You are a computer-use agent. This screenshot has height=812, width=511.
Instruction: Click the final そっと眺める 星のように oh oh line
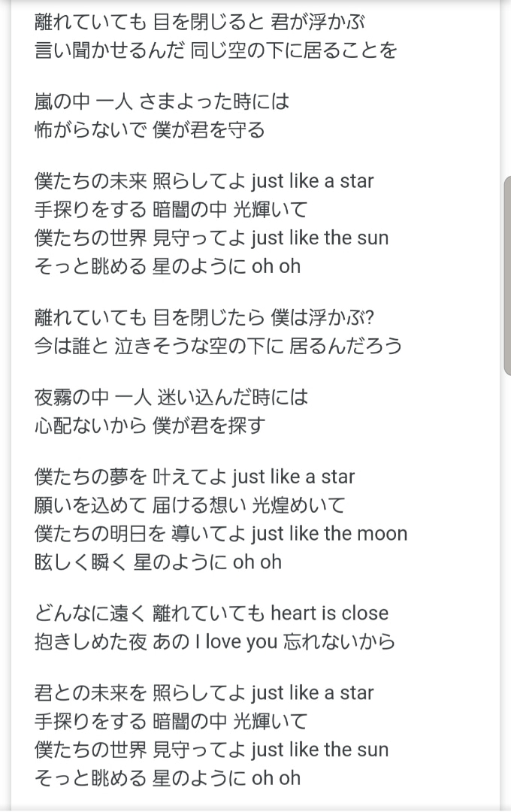coord(168,778)
